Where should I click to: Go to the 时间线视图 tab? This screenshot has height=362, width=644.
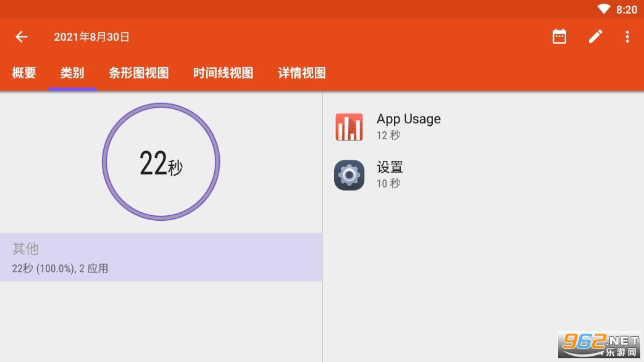point(223,73)
